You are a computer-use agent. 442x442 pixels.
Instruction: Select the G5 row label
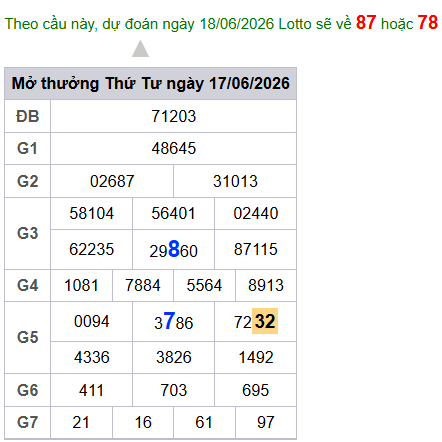coord(27,337)
